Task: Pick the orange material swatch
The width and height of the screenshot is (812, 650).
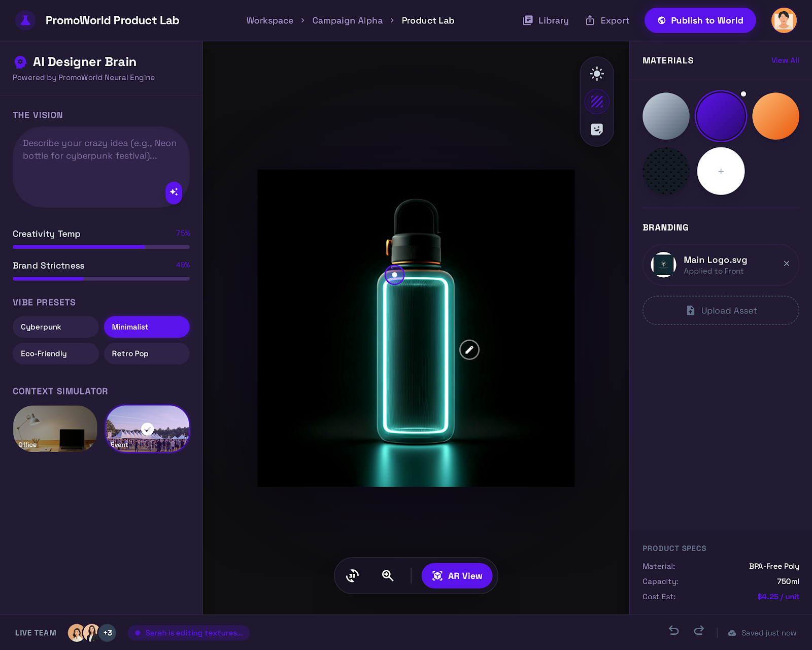Action: pos(775,116)
